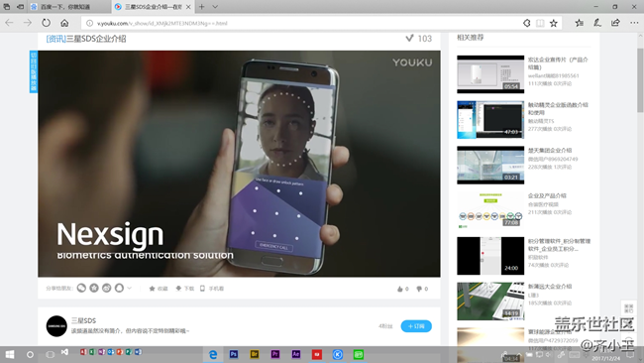Launch Premiere Pro from taskbar
This screenshot has height=363, width=644.
click(x=275, y=354)
